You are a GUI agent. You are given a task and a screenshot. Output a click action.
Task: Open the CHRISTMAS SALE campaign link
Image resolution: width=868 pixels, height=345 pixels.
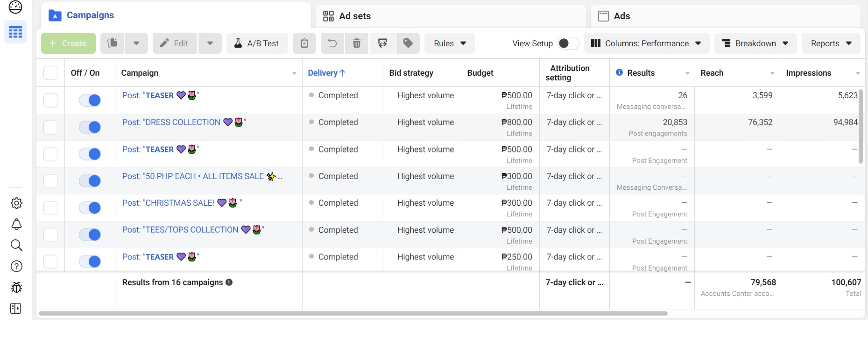click(168, 203)
